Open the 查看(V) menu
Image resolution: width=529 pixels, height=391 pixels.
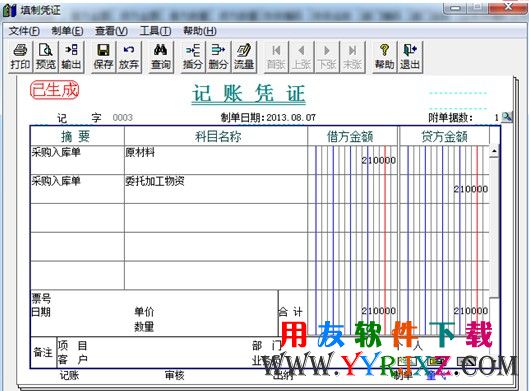[111, 31]
